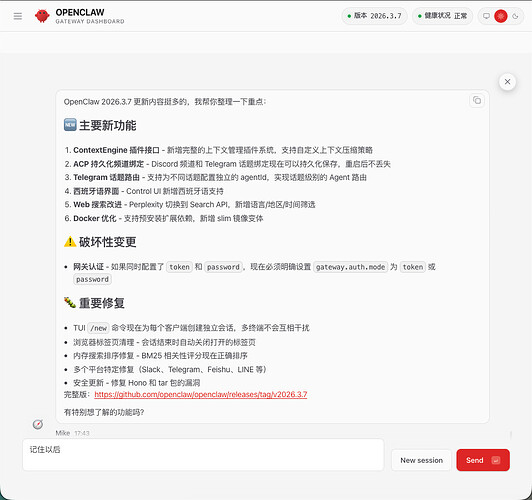This screenshot has height=500, width=532.
Task: Open the hamburger navigation menu
Action: pos(18,16)
